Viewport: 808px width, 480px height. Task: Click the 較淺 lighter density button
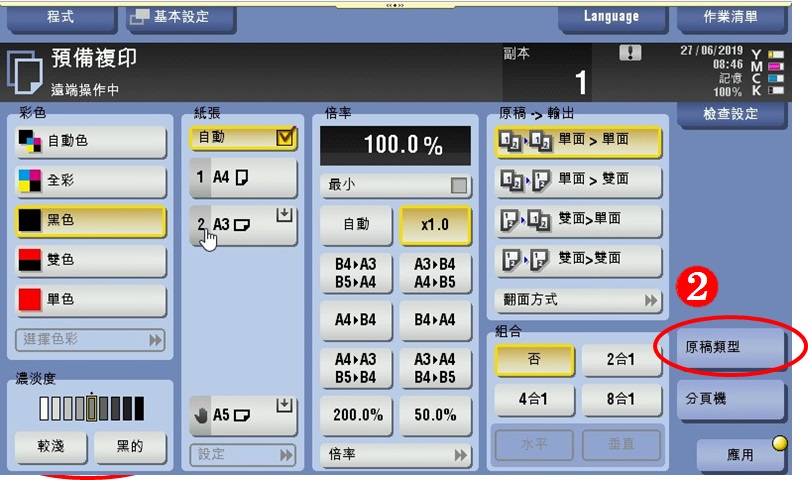coord(51,446)
